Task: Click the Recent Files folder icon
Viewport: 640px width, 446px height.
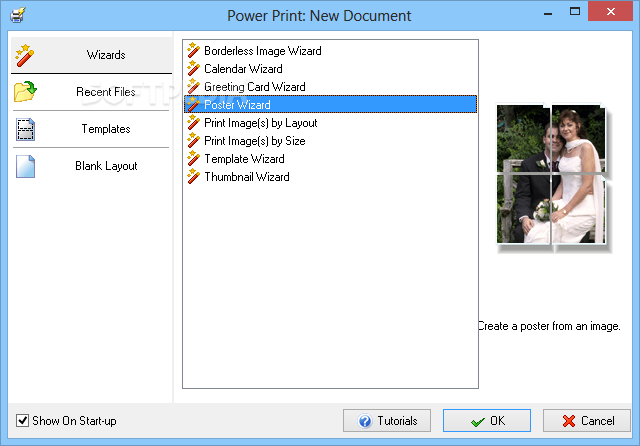Action: (25, 91)
